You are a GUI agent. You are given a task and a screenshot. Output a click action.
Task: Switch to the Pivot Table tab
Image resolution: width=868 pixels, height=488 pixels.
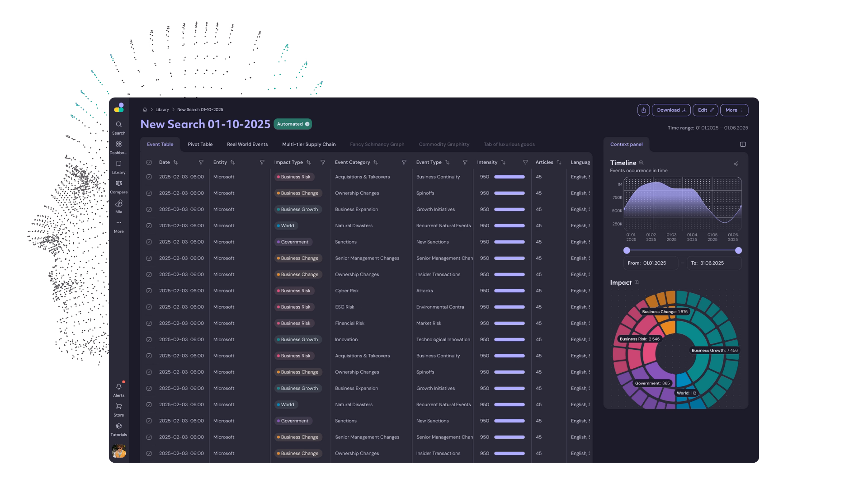[200, 145]
